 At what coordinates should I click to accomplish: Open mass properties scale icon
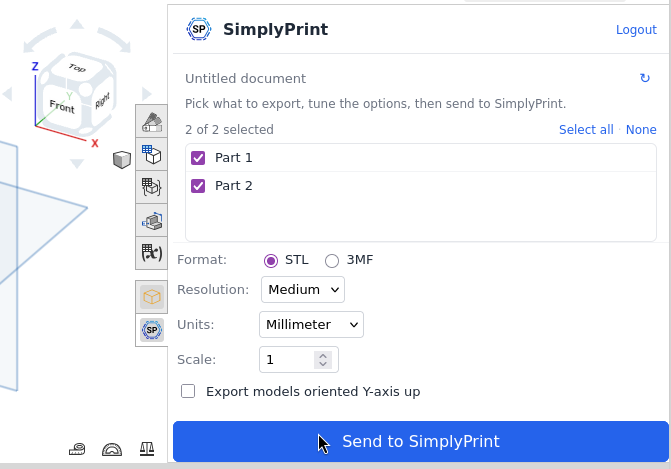coord(147,449)
